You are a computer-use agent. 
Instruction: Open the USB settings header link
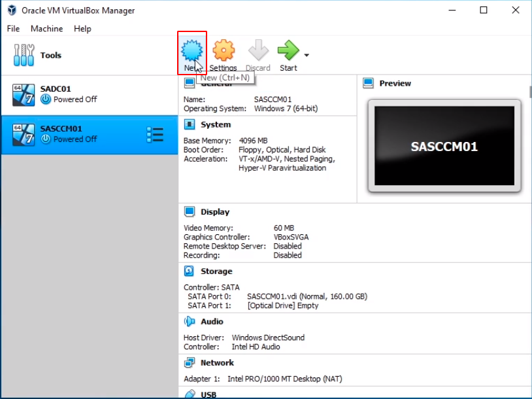[x=208, y=395]
